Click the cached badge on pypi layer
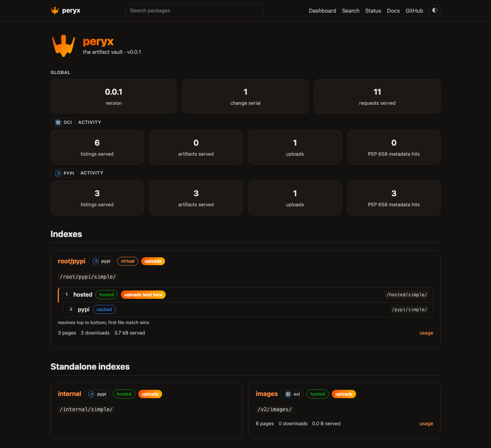 coord(104,310)
